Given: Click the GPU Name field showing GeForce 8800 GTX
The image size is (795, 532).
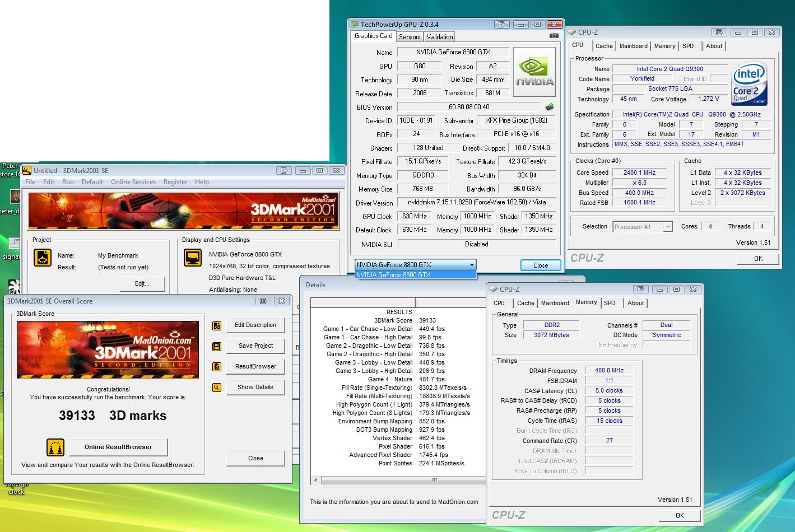Looking at the screenshot, I should (x=453, y=52).
